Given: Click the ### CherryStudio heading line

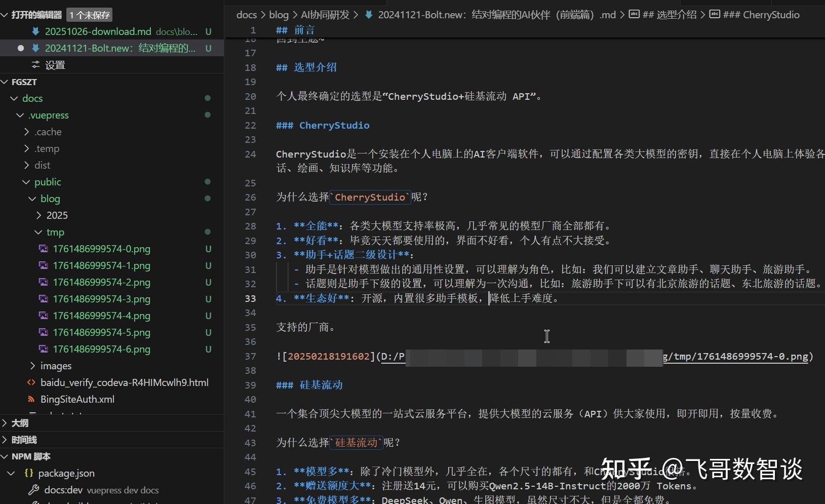Looking at the screenshot, I should 323,125.
